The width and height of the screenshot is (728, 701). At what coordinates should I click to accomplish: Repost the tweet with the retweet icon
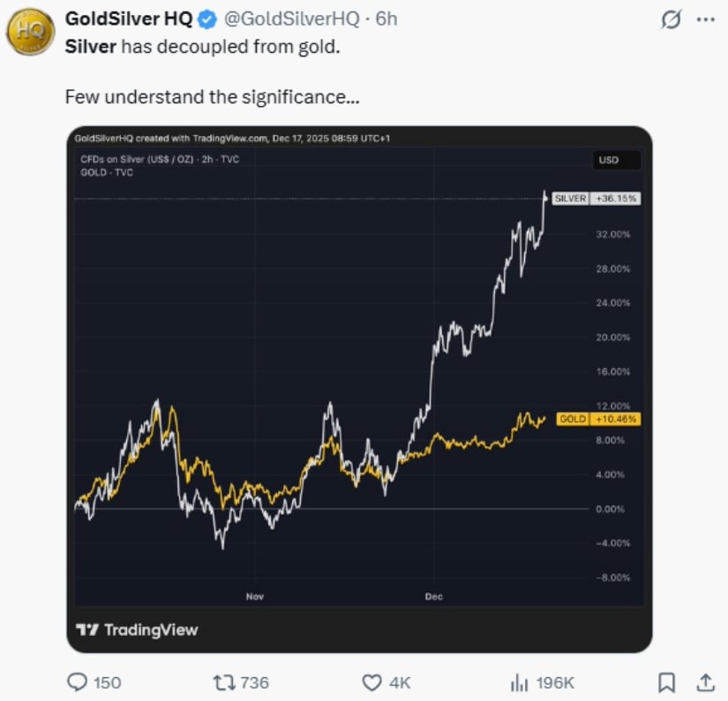[224, 682]
